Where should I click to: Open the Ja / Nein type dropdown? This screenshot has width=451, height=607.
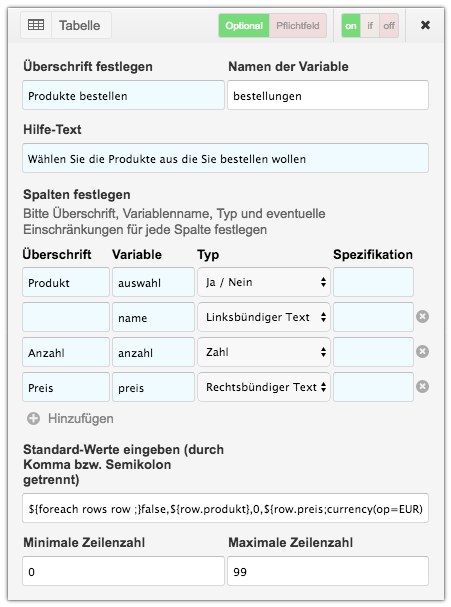point(264,282)
